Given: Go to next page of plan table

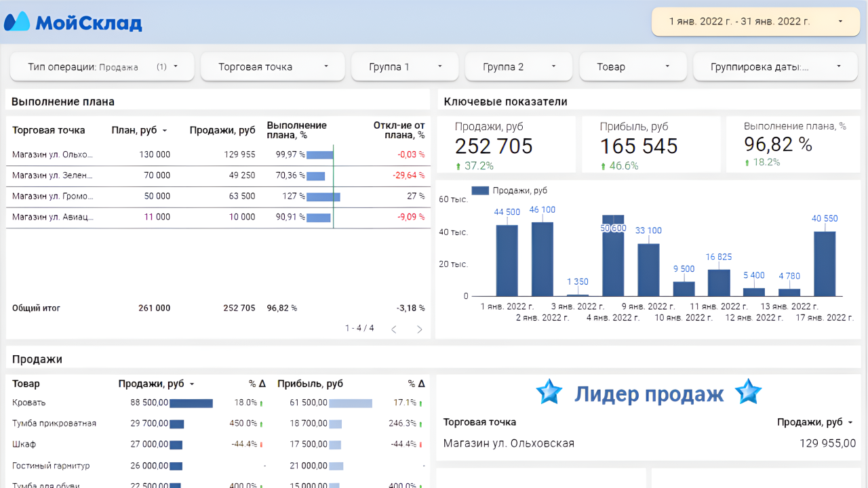Looking at the screenshot, I should click(419, 329).
